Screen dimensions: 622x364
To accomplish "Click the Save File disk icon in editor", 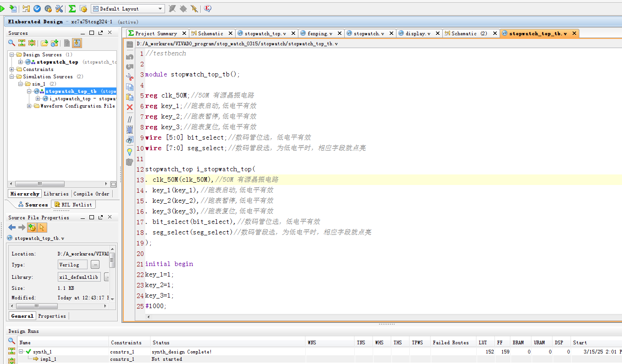I will click(x=130, y=44).
